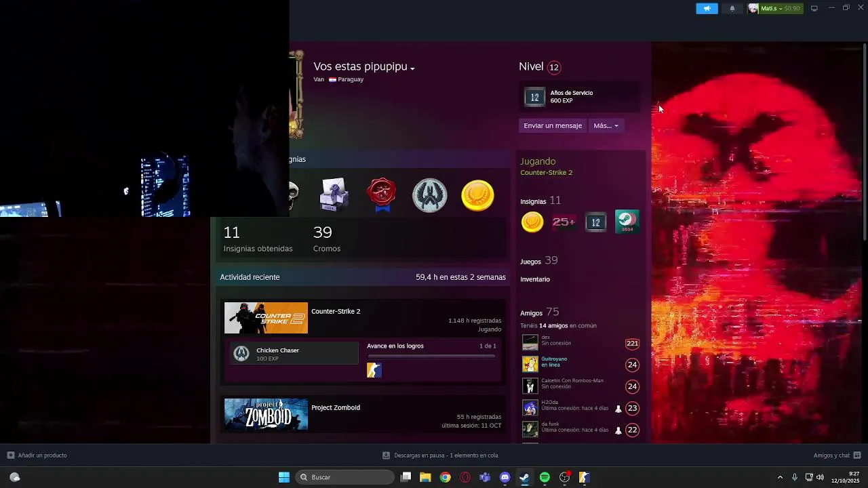868x488 pixels.
Task: Send a message with Enviar un mensaje
Action: tap(553, 125)
